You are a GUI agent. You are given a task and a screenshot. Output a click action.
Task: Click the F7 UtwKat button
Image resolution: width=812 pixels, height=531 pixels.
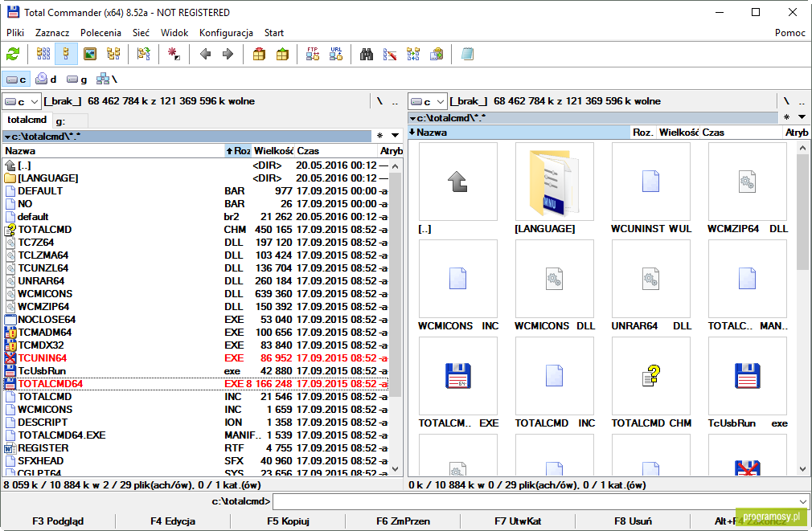tap(518, 521)
